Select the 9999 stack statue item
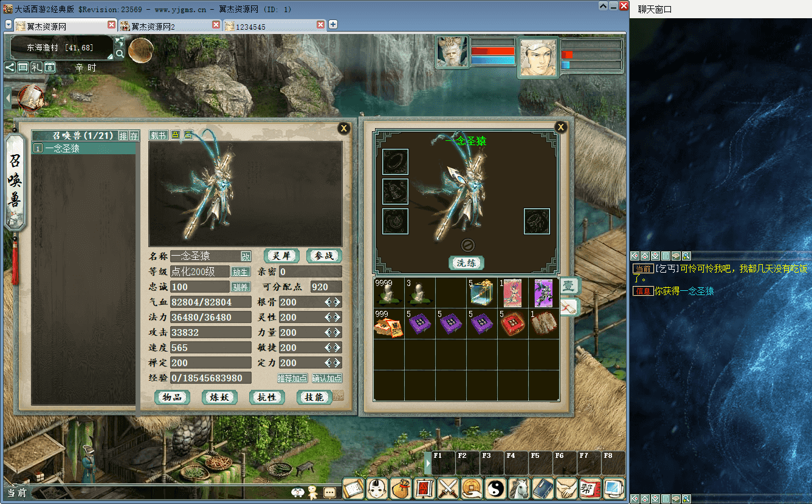 click(389, 293)
